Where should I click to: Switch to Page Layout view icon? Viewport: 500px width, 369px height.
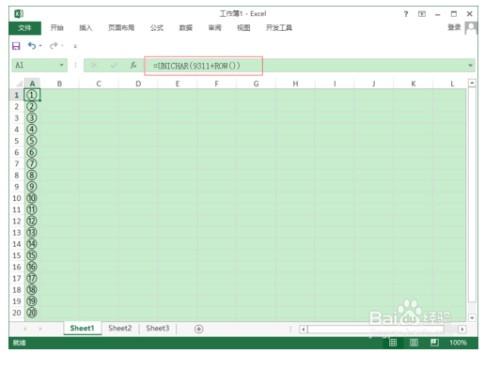414,342
